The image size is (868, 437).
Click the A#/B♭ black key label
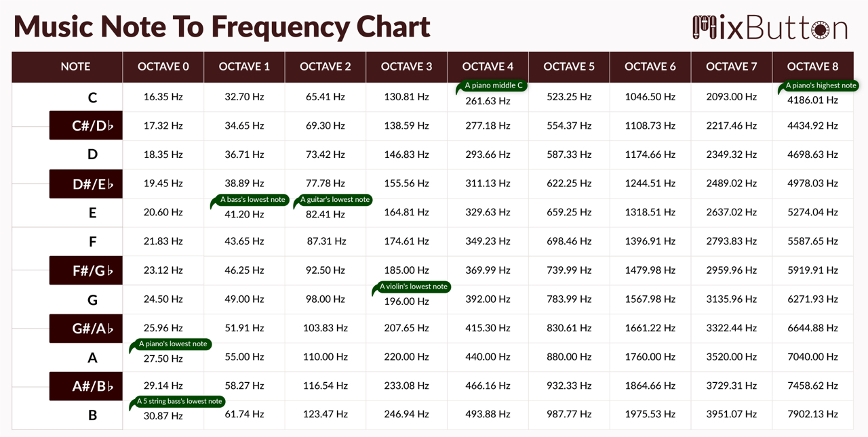86,386
